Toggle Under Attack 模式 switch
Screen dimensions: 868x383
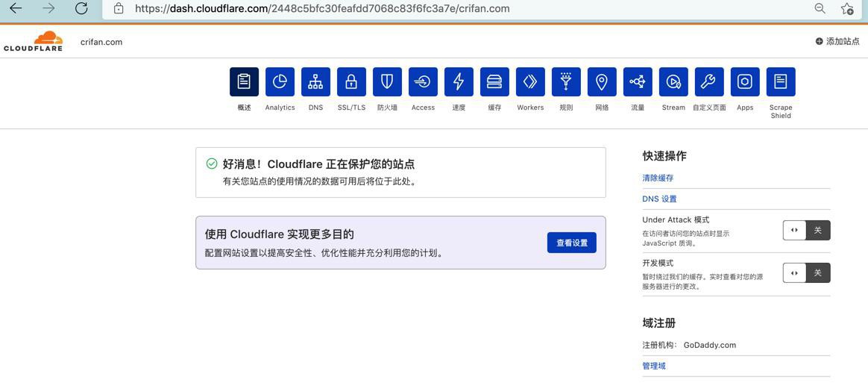(x=807, y=231)
